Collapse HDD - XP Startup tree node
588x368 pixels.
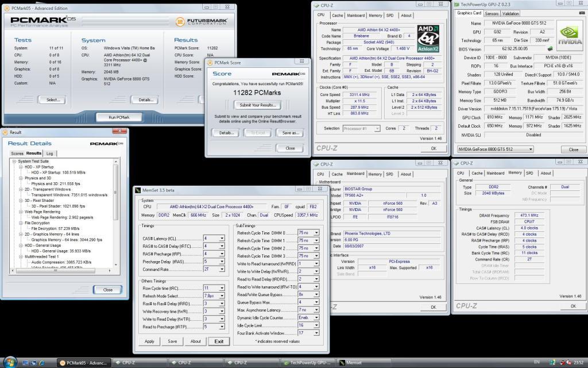click(21, 167)
